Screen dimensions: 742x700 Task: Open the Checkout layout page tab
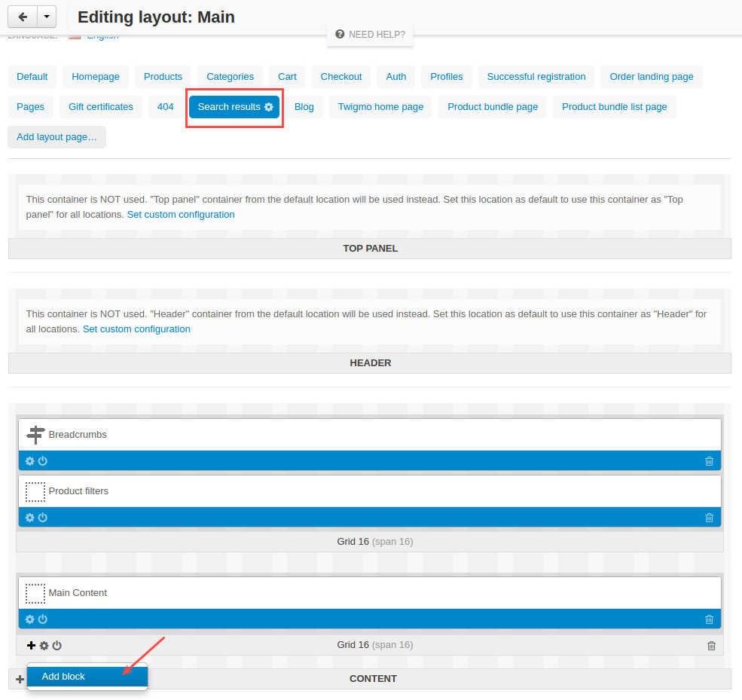[341, 77]
